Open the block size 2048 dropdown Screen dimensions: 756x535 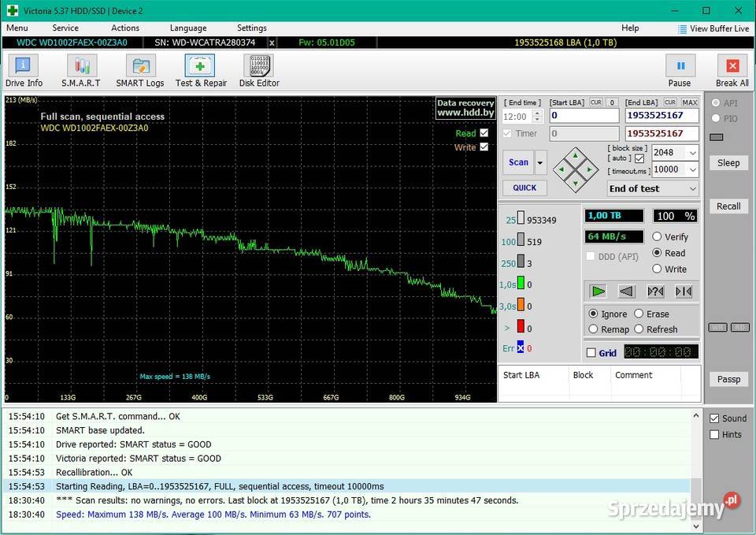click(693, 153)
